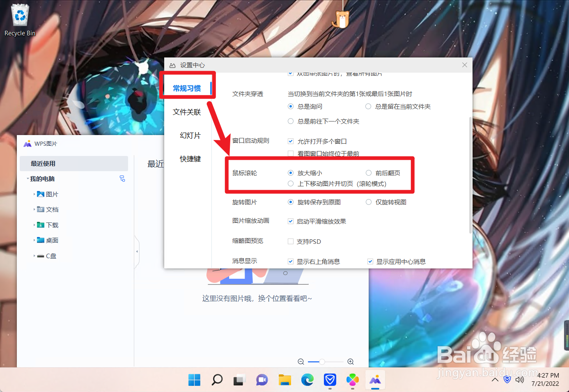Viewport: 569px width, 392px height.
Task: Open the Chat app on taskbar
Action: (x=262, y=380)
